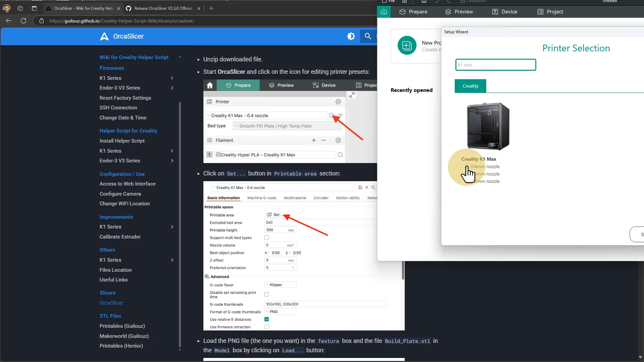Click the Creality K1 Max printer image
Screen dimensions: 644x362
[x=488, y=126]
